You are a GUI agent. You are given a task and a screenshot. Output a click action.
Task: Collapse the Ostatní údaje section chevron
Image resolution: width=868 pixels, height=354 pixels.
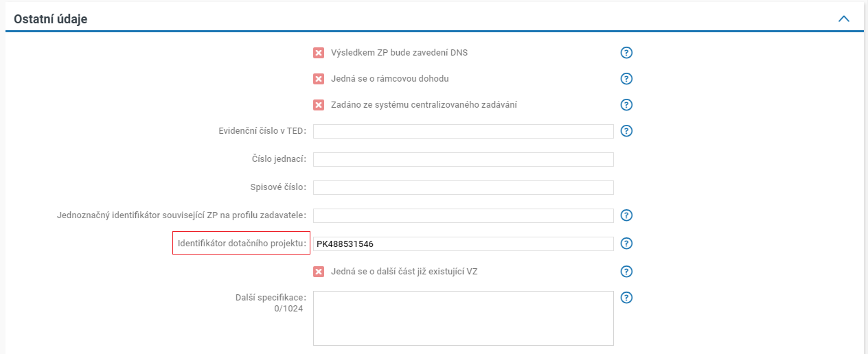point(844,19)
